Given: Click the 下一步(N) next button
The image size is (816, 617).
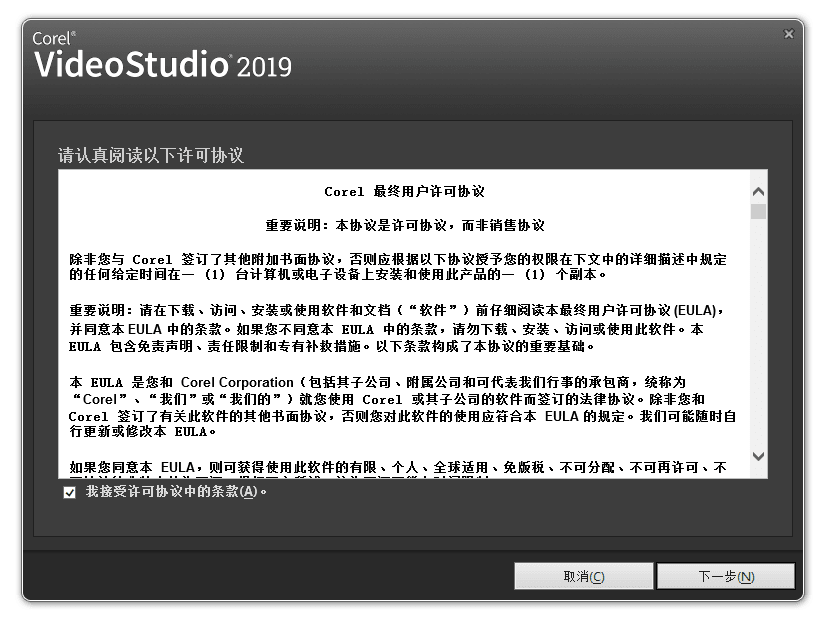Looking at the screenshot, I should point(726,576).
